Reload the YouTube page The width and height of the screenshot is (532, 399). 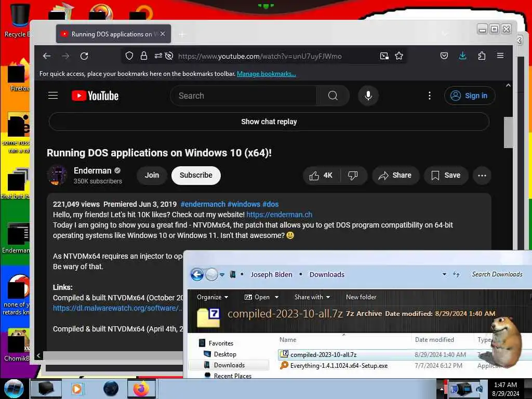click(84, 56)
